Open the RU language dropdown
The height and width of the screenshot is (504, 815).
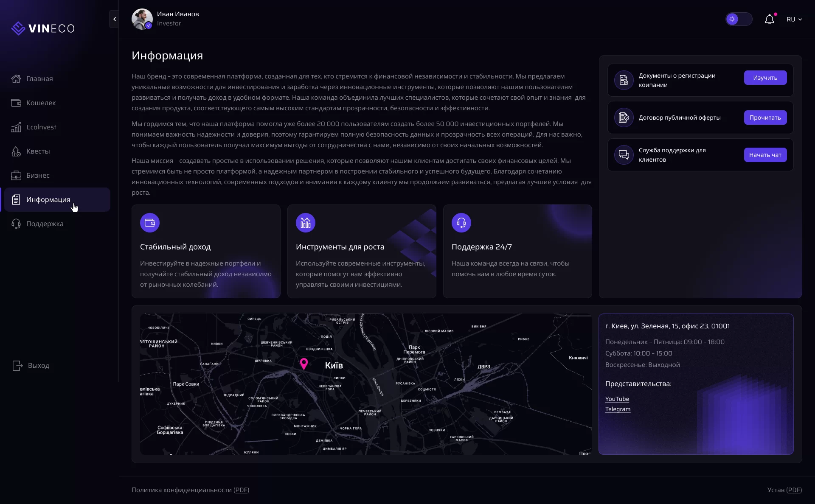click(794, 20)
